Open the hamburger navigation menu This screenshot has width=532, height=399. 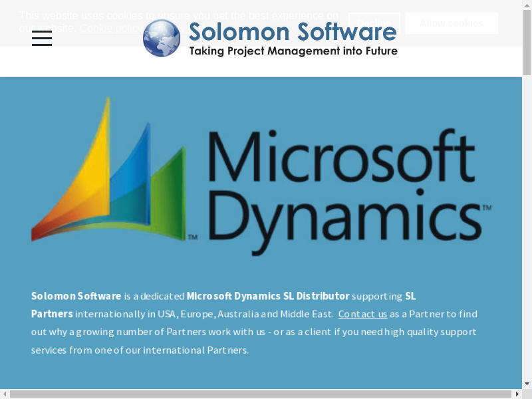point(41,38)
